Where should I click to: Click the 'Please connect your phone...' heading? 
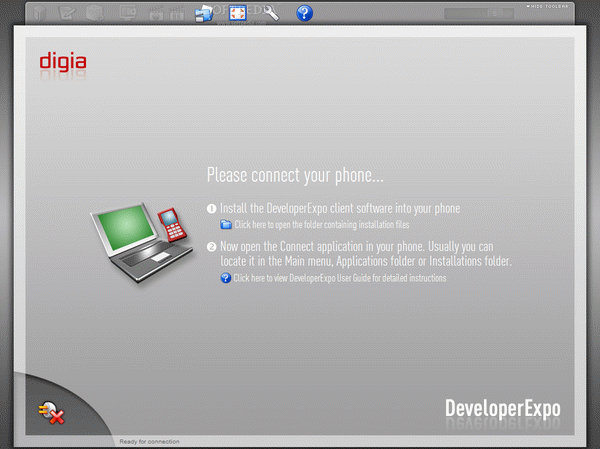point(295,175)
